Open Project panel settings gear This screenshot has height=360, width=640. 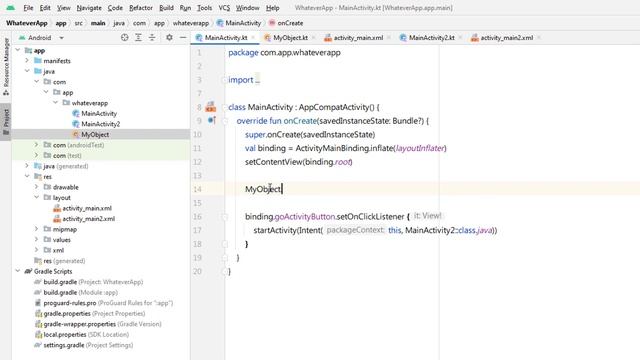click(169, 38)
